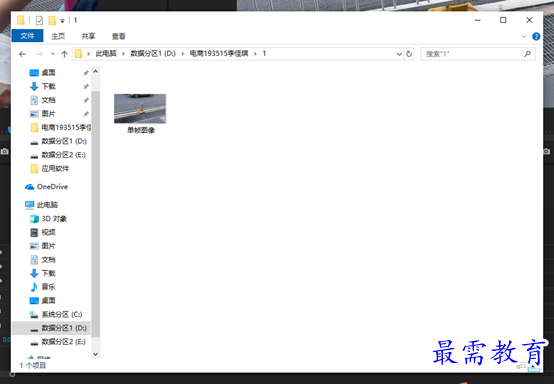Click the back navigation arrow
This screenshot has height=384, width=554.
pos(22,54)
